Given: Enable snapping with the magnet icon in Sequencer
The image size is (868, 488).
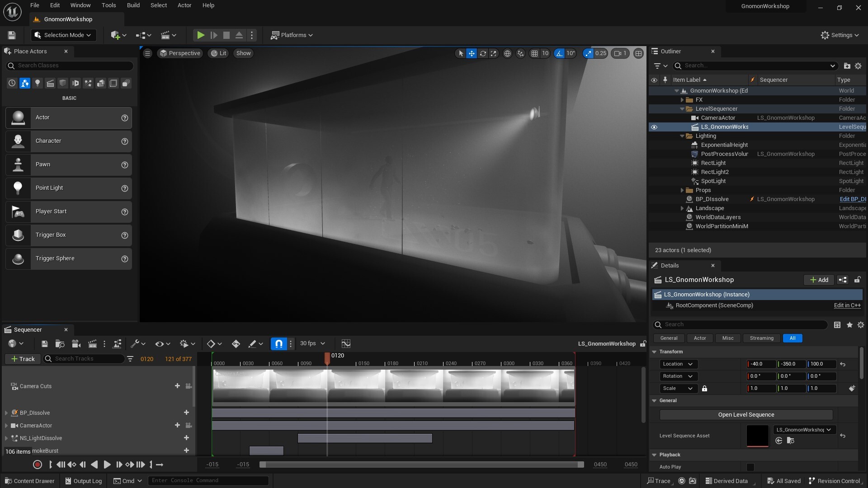Looking at the screenshot, I should [278, 343].
